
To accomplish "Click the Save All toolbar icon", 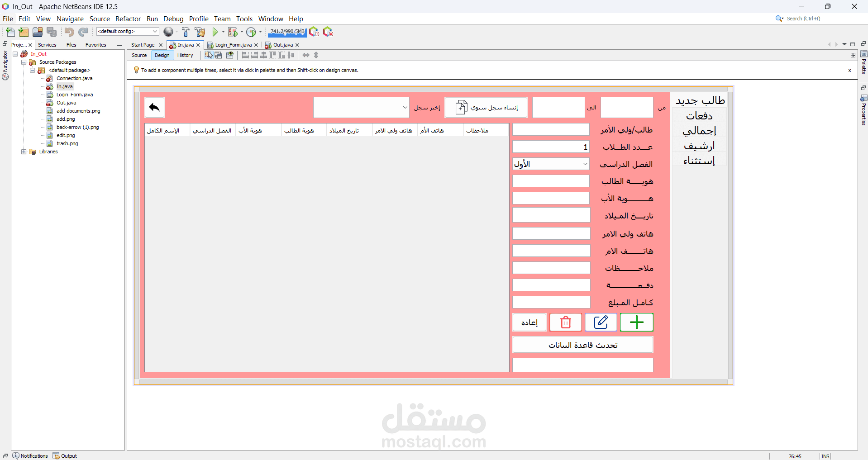I will pos(52,32).
